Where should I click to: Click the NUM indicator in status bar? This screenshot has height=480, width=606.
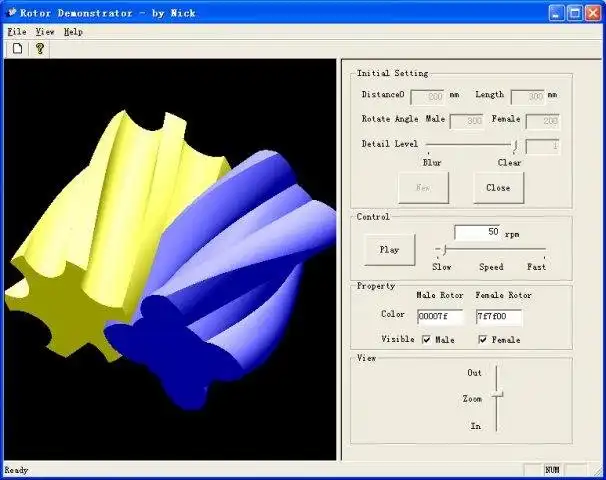click(552, 470)
